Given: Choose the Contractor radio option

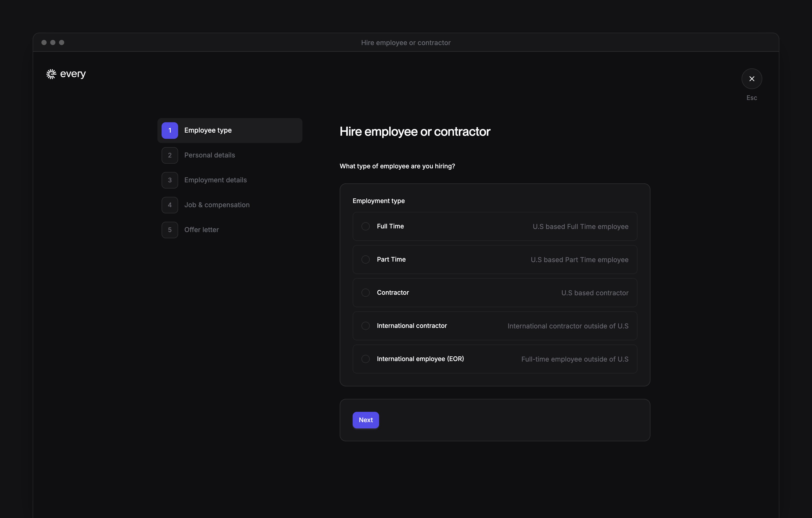Looking at the screenshot, I should [x=366, y=293].
